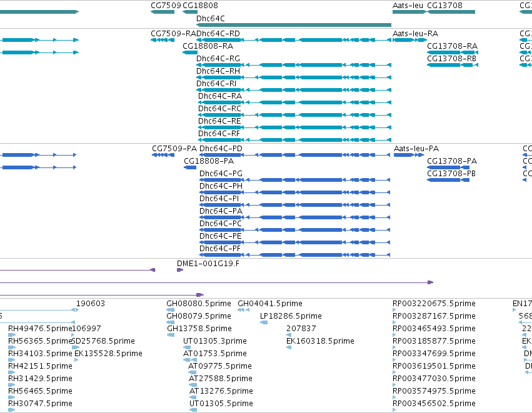Click EST RP003456502.5prime label
Image resolution: width=532 pixels, height=413 pixels.
coord(434,404)
